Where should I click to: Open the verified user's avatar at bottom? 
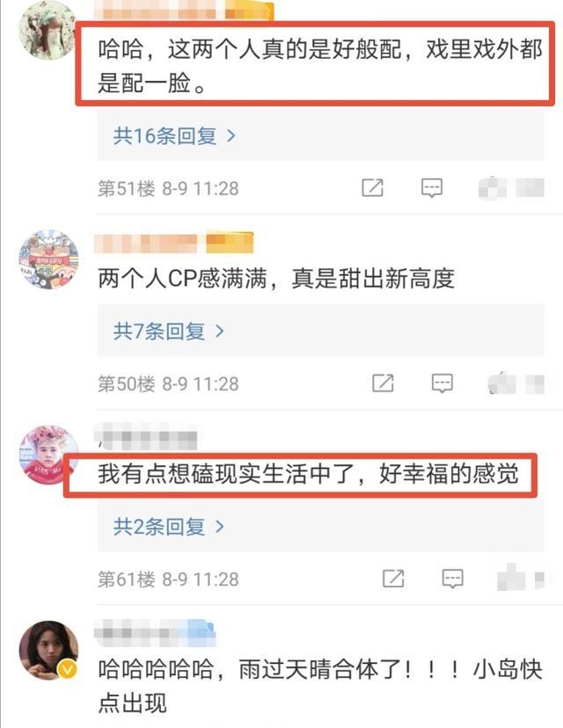48,650
